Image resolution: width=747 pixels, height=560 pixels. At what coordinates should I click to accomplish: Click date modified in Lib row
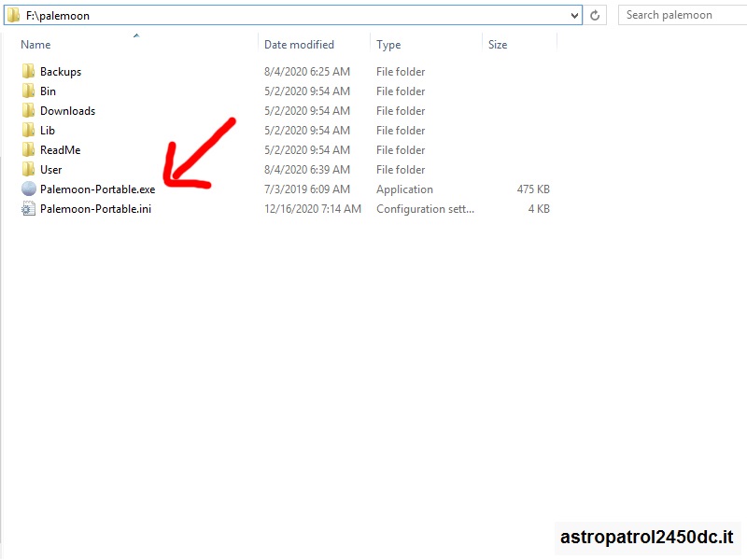(307, 130)
